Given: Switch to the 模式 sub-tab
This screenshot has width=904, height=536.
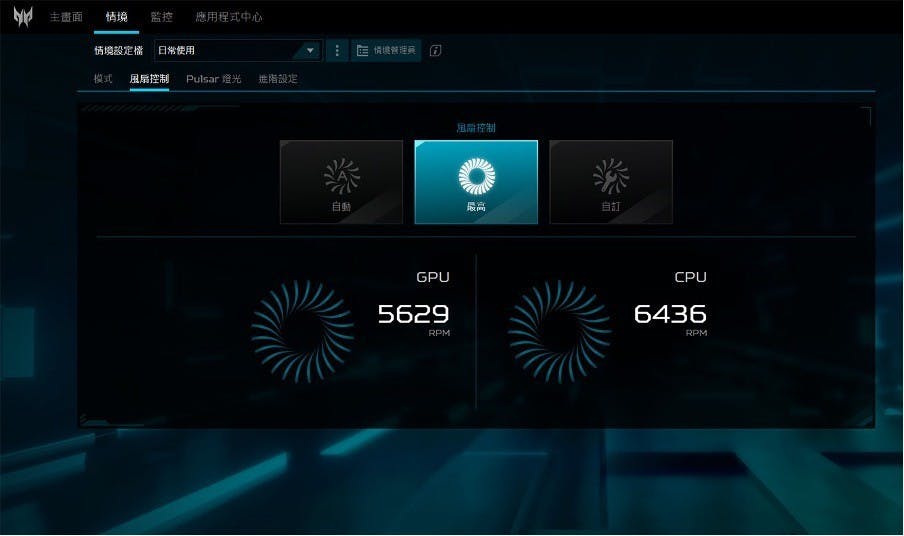Looking at the screenshot, I should point(103,79).
